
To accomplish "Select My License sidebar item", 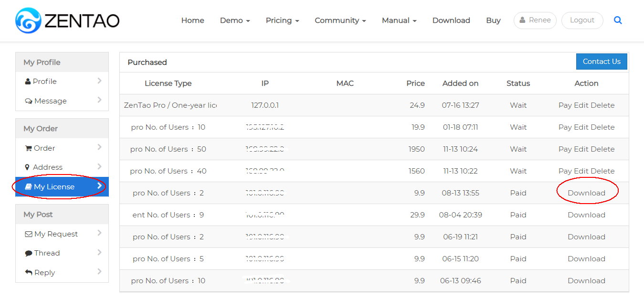I will tap(62, 187).
